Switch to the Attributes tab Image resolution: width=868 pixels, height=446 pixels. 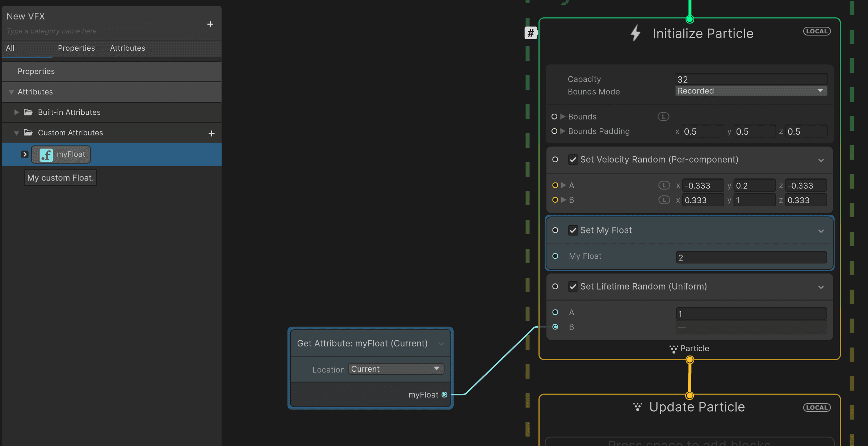pos(127,48)
